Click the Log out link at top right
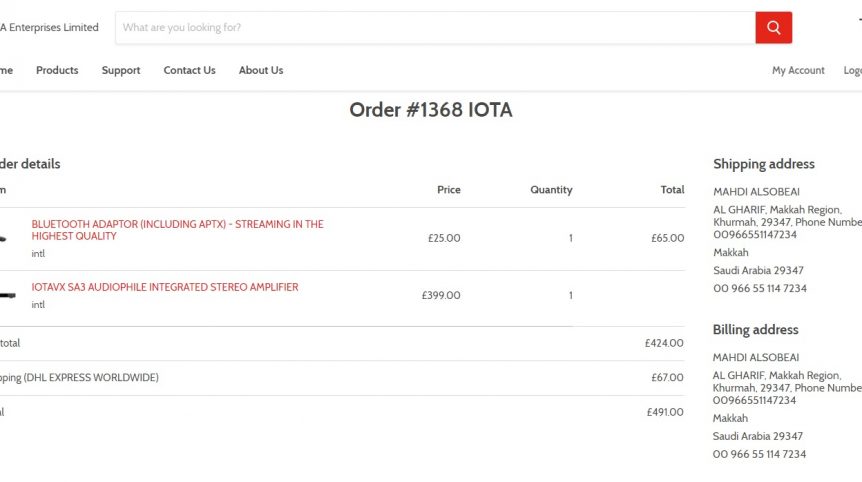 853,70
